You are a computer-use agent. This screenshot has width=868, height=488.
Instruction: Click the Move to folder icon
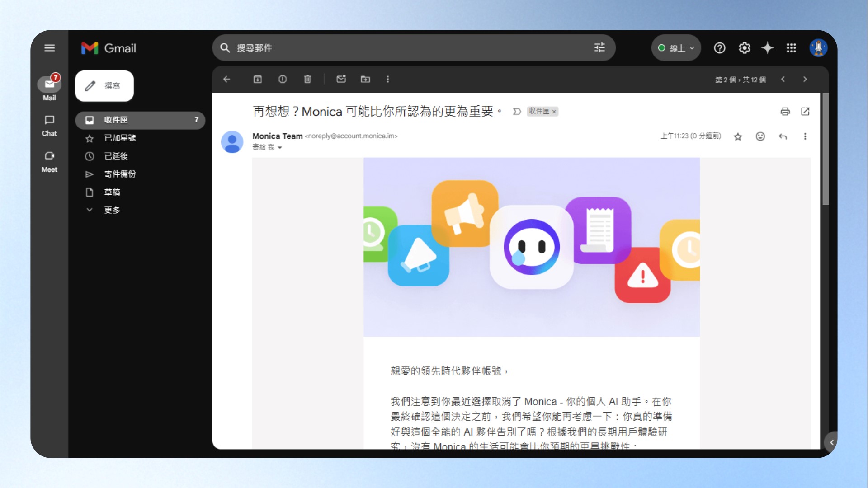(365, 79)
